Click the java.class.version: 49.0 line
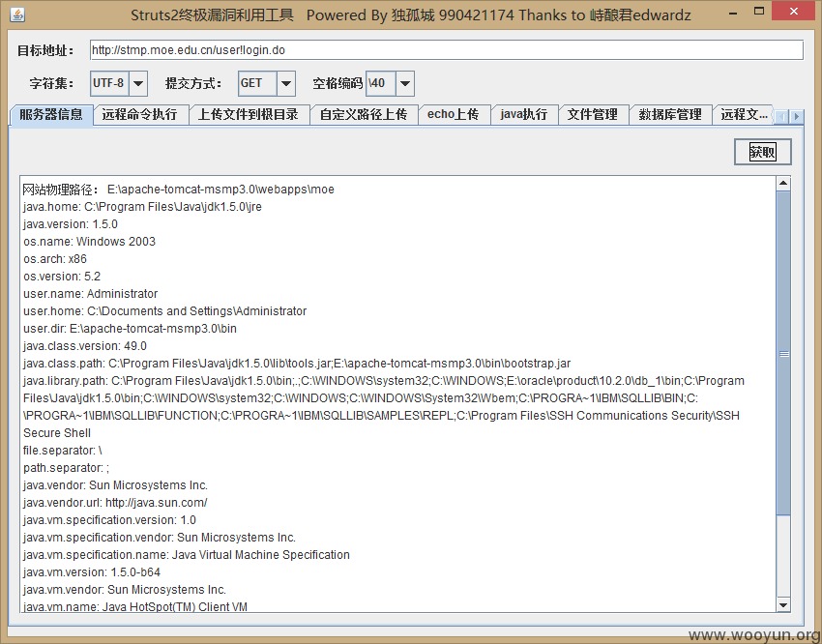Viewport: 822px width, 644px height. pyautogui.click(x=85, y=346)
